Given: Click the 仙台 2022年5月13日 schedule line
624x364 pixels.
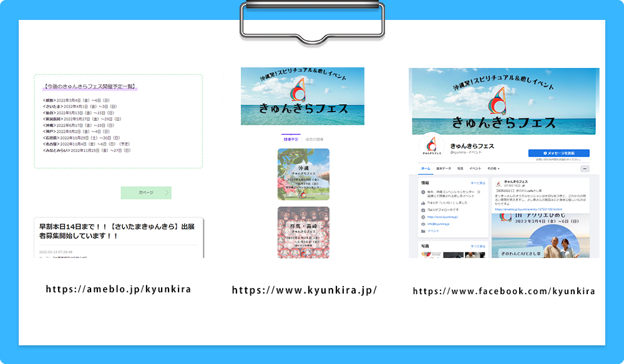Looking at the screenshot, I should point(79,113).
